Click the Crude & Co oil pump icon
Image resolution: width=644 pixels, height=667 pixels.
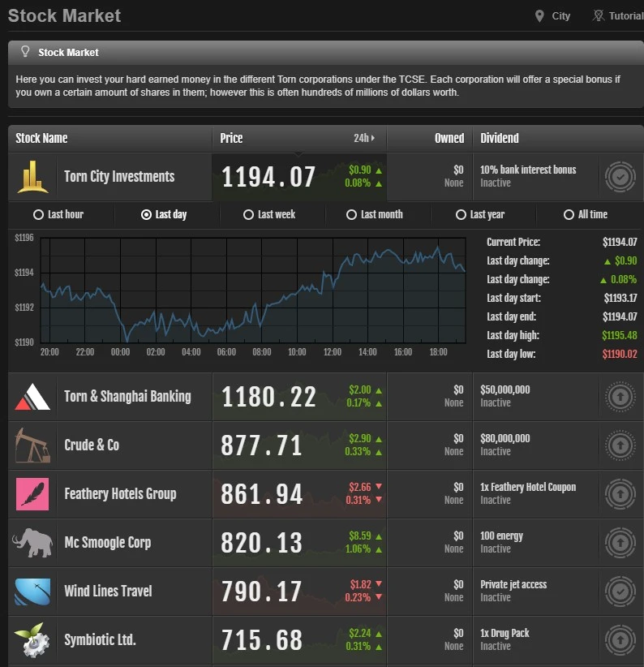click(x=32, y=445)
